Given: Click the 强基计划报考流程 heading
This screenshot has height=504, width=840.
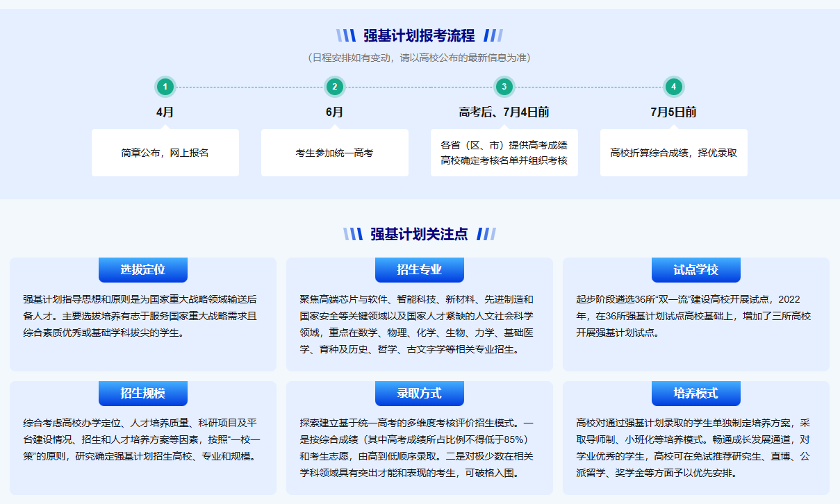Looking at the screenshot, I should point(419,35).
